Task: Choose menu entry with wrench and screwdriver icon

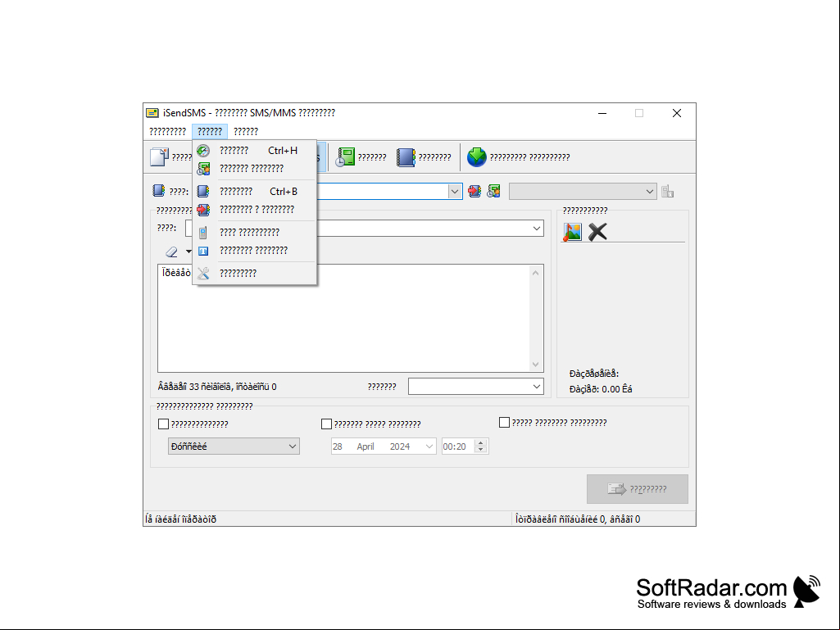Action: pos(255,273)
